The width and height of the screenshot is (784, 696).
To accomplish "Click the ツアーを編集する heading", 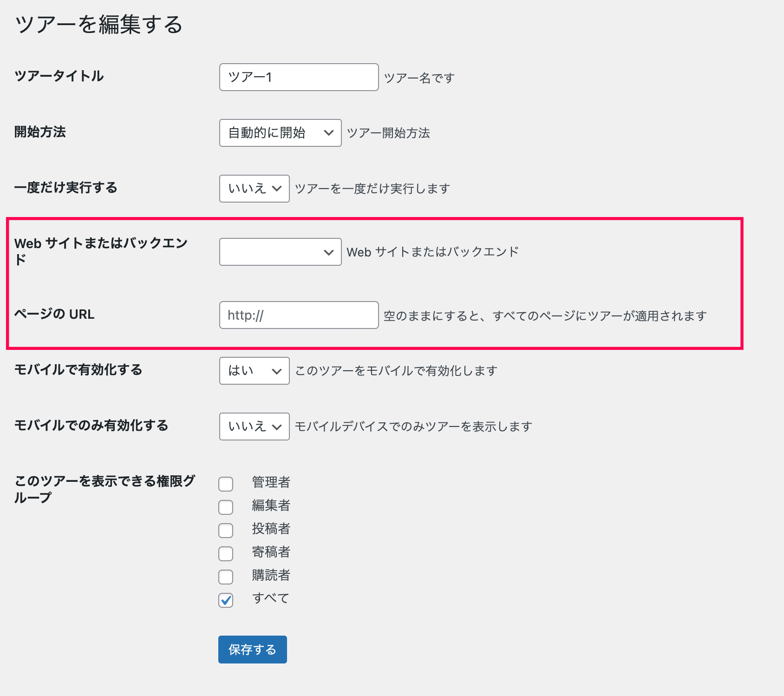I will tap(99, 24).
